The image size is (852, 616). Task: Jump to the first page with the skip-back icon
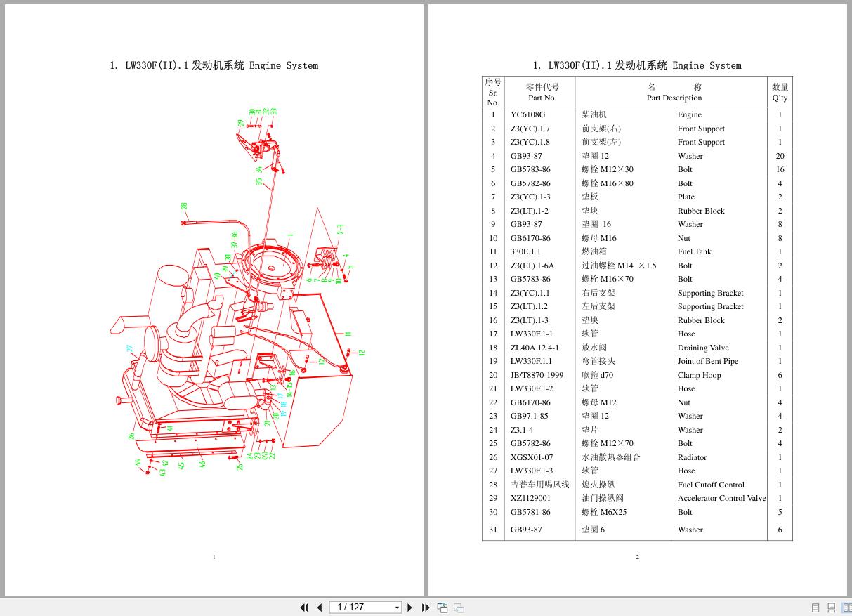tap(304, 607)
